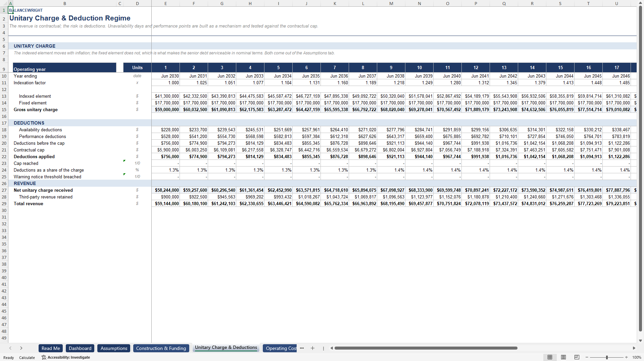Click the zoom out minus icon
644x361 pixels.
click(587, 357)
